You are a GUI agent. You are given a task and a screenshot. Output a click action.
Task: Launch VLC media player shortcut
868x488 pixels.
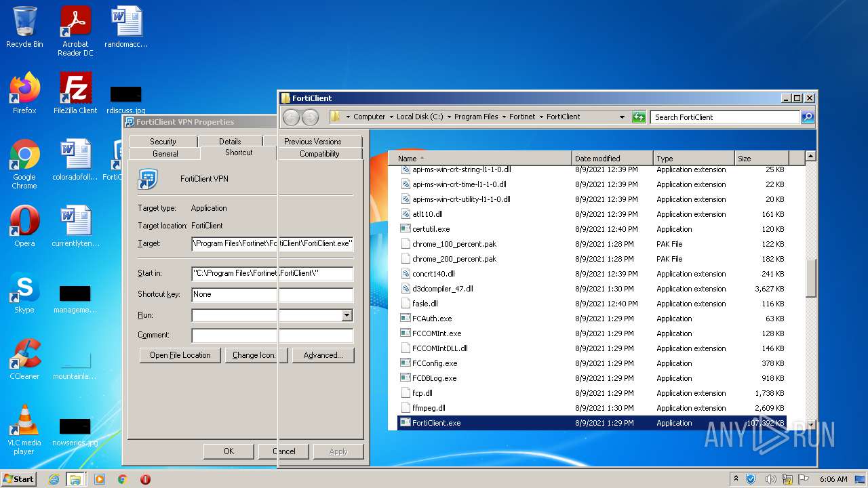24,430
